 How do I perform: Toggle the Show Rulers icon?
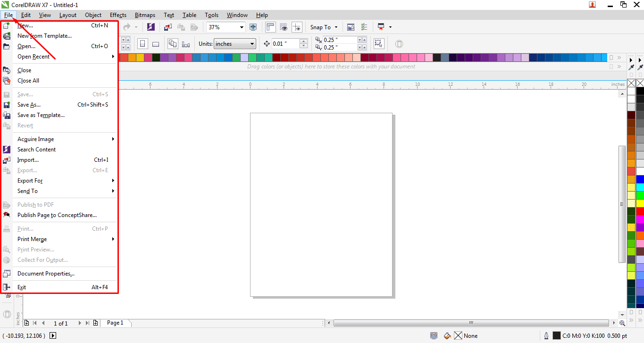click(270, 27)
